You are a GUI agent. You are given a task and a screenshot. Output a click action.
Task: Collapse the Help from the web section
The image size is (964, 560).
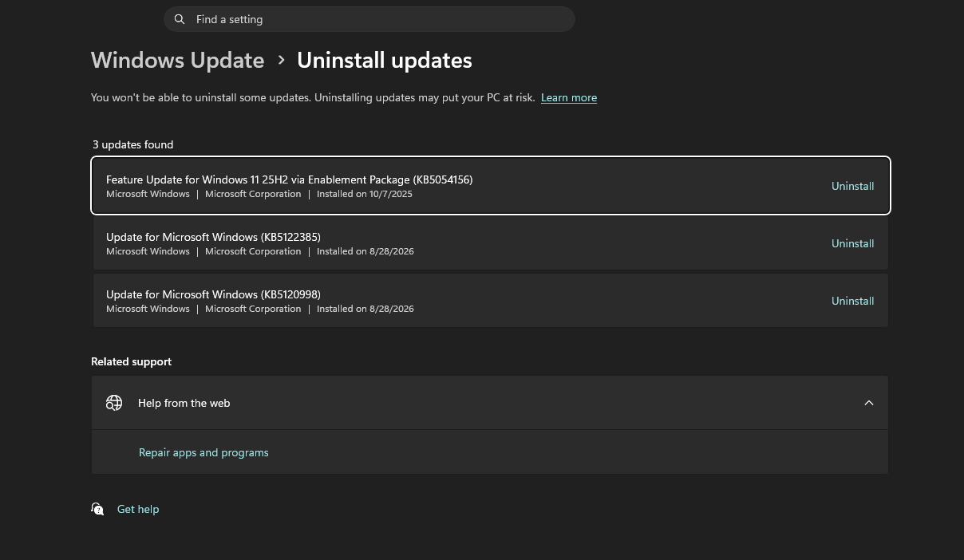pos(869,403)
